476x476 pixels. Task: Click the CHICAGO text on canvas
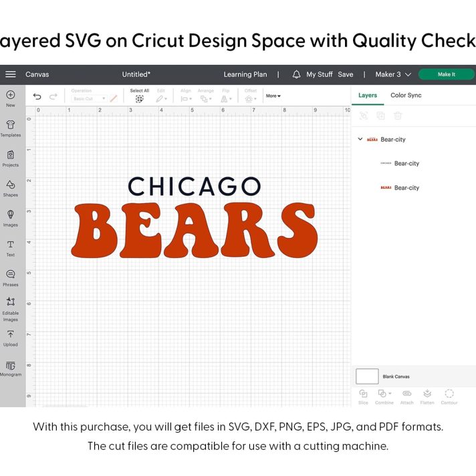pyautogui.click(x=195, y=186)
